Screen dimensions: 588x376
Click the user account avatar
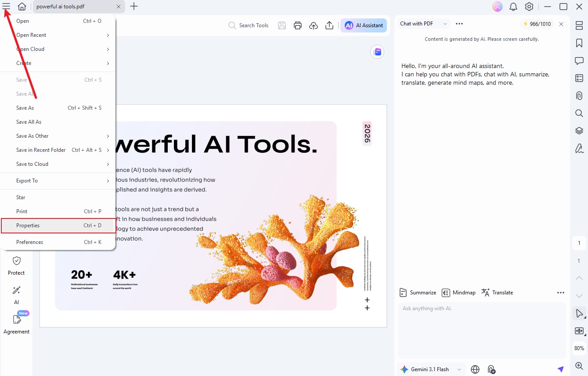pos(497,7)
